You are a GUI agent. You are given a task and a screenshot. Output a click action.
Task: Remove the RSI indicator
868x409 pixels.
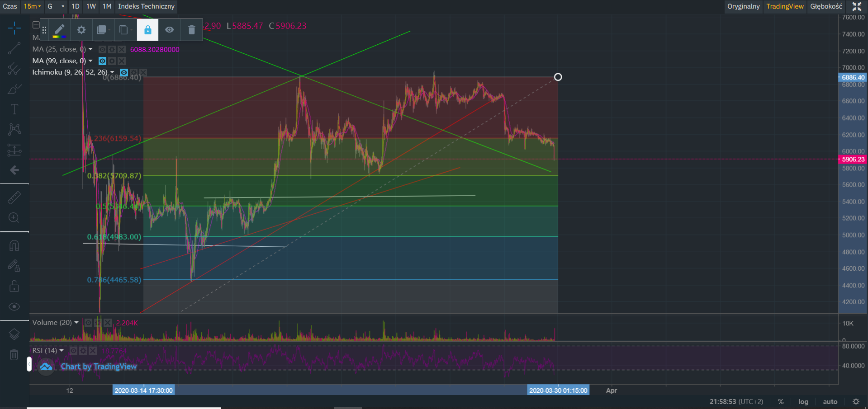coord(93,351)
